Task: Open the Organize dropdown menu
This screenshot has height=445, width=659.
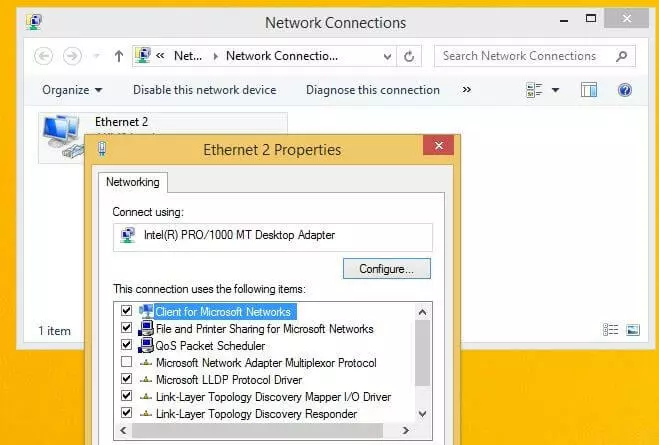Action: 72,90
